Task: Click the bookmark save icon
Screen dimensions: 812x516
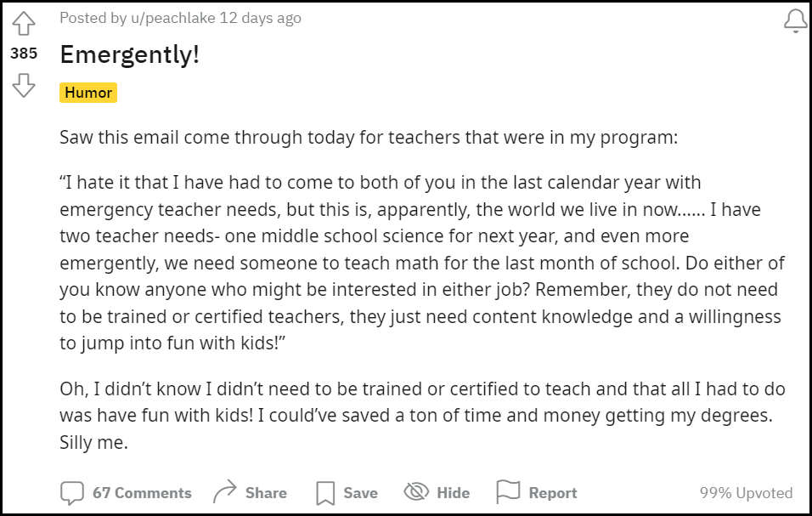Action: [x=325, y=493]
